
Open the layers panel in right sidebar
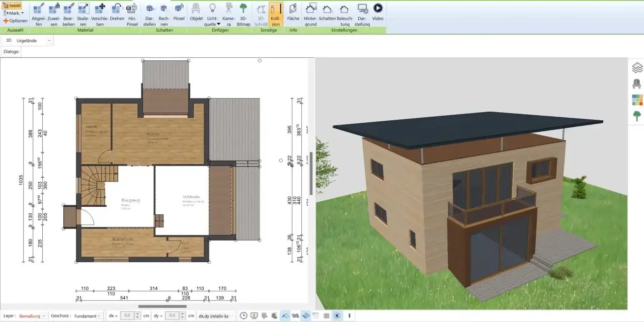tap(637, 67)
